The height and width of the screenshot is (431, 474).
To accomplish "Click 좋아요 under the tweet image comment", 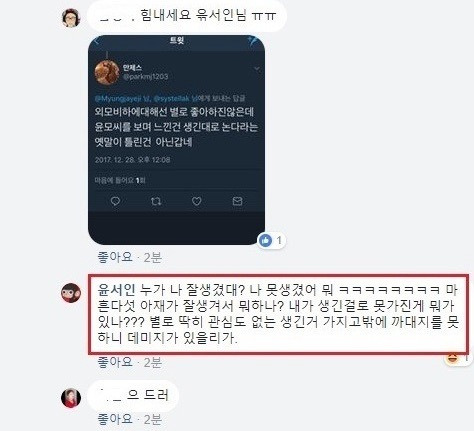I will click(115, 257).
